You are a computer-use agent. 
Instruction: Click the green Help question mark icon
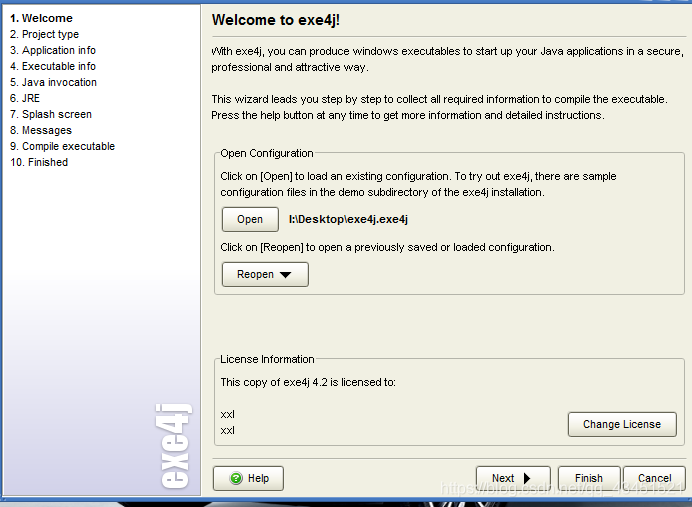236,478
